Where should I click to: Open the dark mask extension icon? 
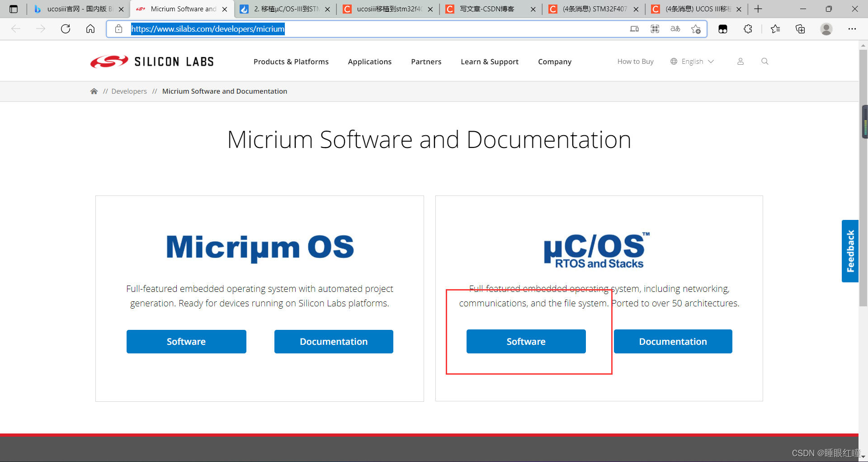point(723,29)
